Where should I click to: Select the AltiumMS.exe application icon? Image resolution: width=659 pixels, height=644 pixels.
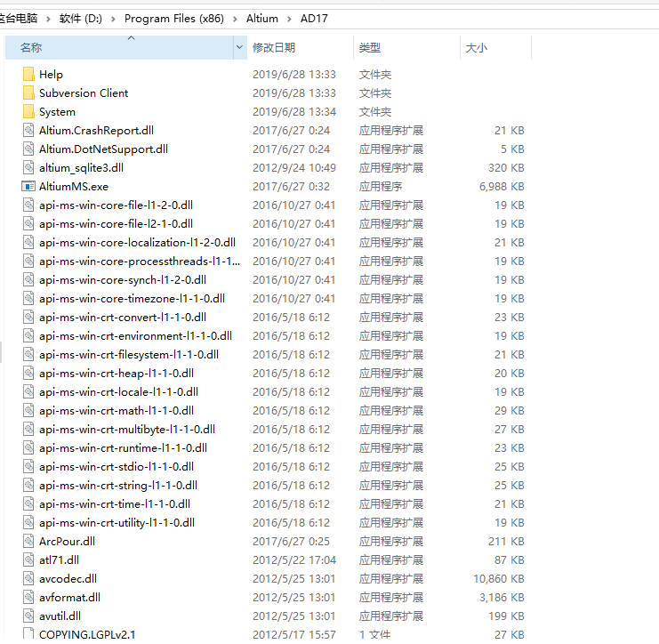[28, 186]
